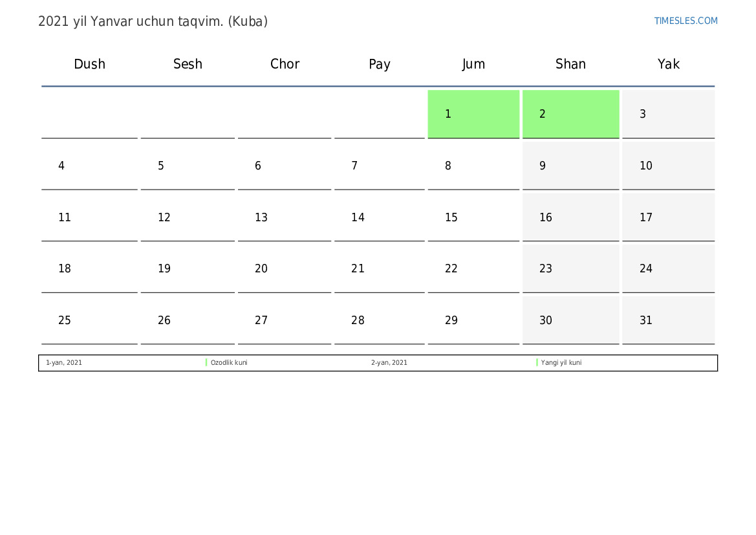Select day 18 in the calendar
Screen dimensions: 756x535
click(90, 268)
